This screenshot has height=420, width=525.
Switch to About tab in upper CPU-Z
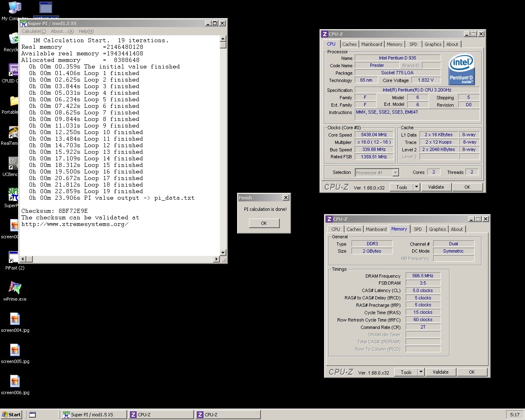pos(452,44)
